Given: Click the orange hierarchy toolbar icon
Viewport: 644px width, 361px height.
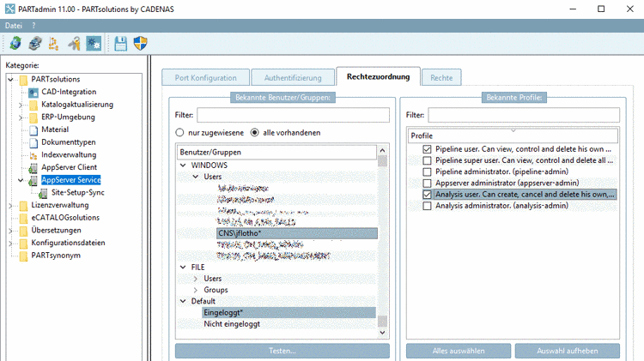Looking at the screenshot, I should [x=54, y=43].
